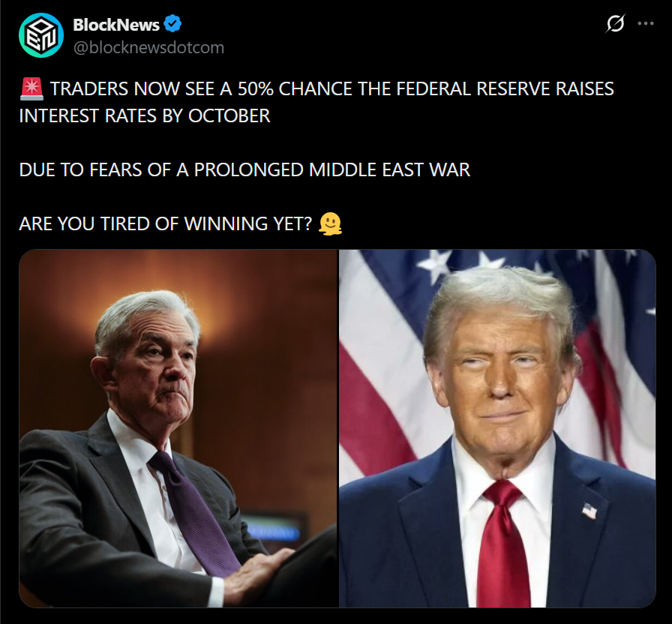The width and height of the screenshot is (672, 624).
Task: Open the BlockNews display name link
Action: coord(116,25)
